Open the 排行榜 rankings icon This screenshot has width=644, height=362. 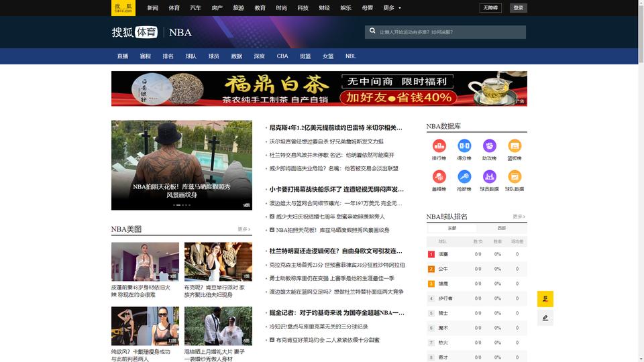[439, 145]
